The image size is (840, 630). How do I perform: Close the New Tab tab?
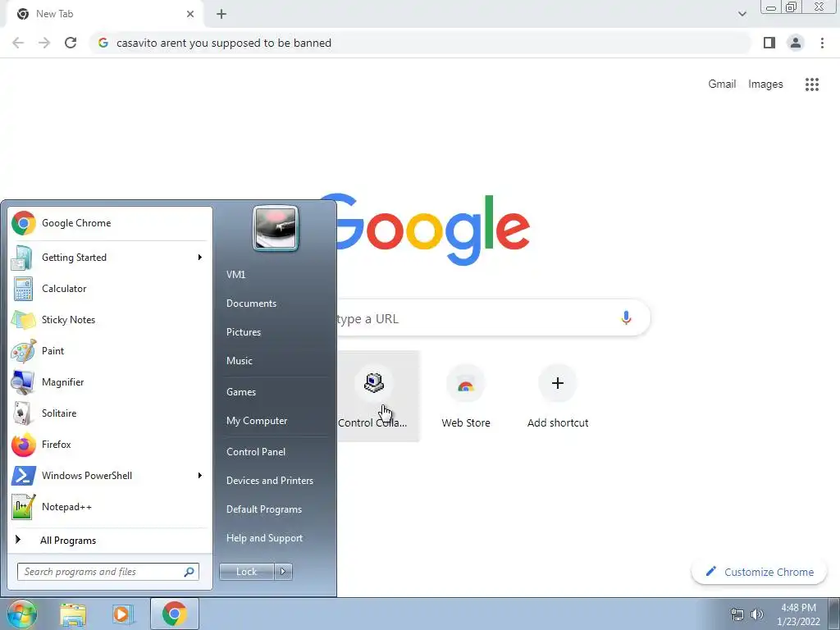(190, 14)
